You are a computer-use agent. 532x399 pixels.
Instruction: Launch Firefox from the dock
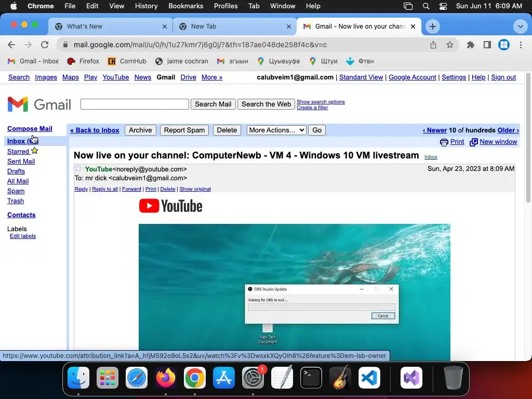166,378
